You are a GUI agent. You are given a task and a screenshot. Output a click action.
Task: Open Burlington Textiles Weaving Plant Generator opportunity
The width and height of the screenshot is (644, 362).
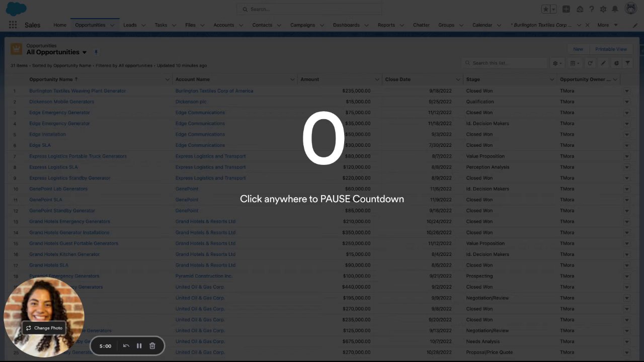coord(77,91)
